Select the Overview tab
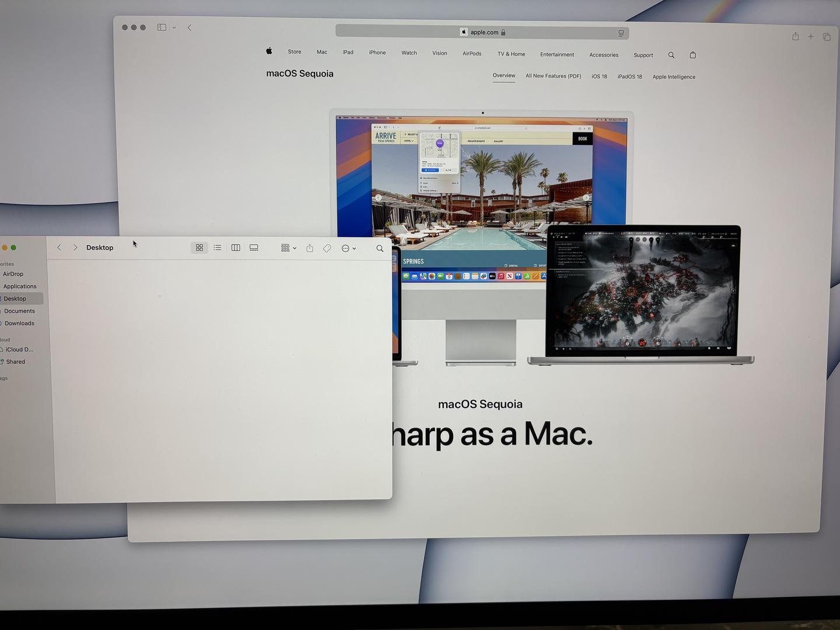 pos(504,75)
